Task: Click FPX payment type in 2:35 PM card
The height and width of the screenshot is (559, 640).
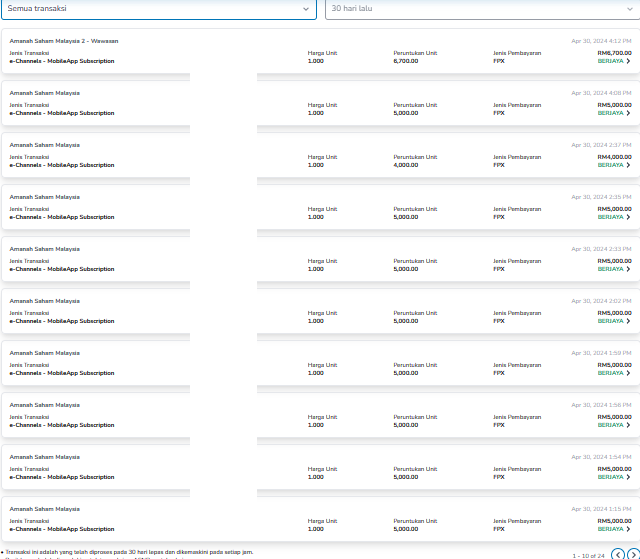Action: 499,217
